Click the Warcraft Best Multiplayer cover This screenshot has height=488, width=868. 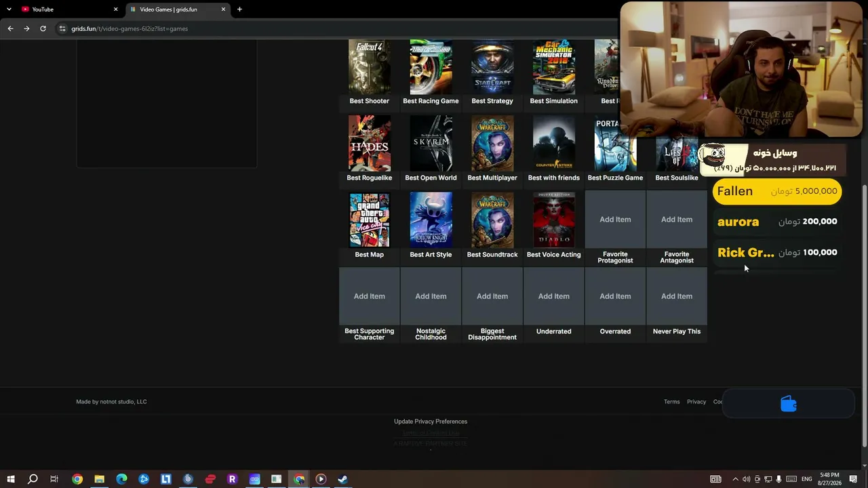click(x=492, y=143)
